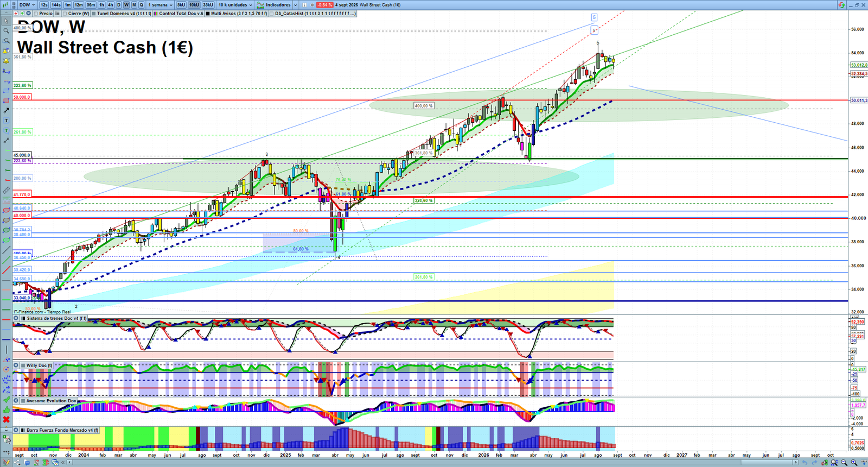868x467 pixels.
Task: Select the text box T tool
Action: 6,121
